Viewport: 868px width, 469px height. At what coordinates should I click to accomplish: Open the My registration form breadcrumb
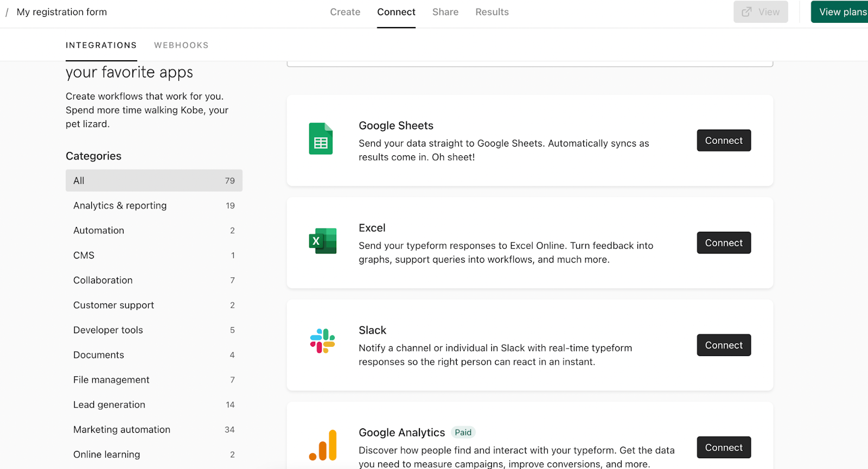pos(62,12)
